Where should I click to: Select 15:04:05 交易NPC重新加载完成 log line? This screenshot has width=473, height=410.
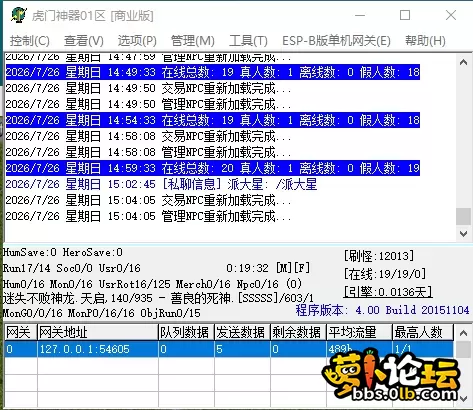pos(149,200)
